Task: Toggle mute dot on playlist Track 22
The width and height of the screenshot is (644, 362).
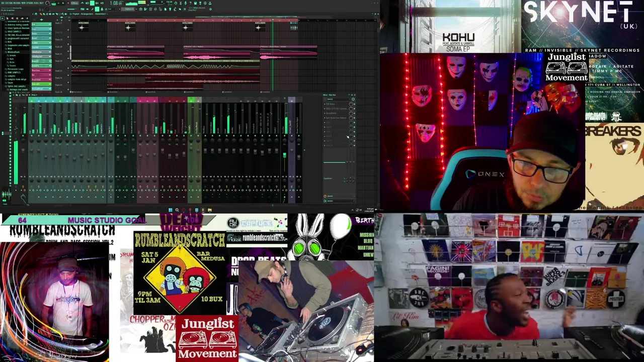Action: (x=68, y=68)
